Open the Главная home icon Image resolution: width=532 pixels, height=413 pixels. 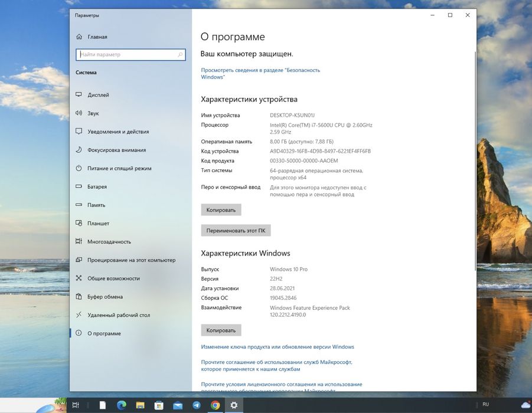click(x=79, y=37)
